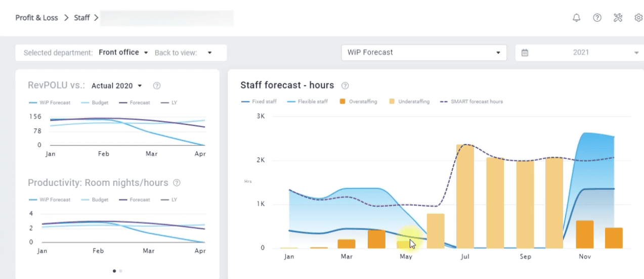Open the tools wrench icon

pos(618,18)
